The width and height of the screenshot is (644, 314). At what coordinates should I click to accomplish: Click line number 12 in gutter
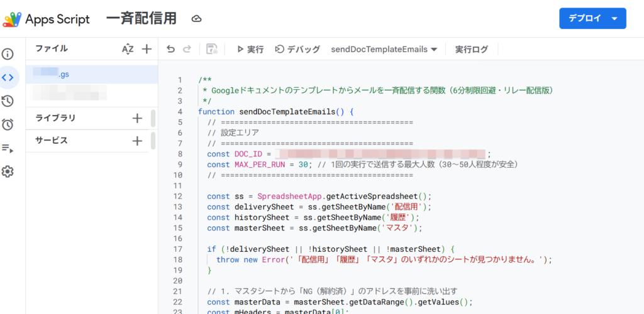click(x=178, y=196)
